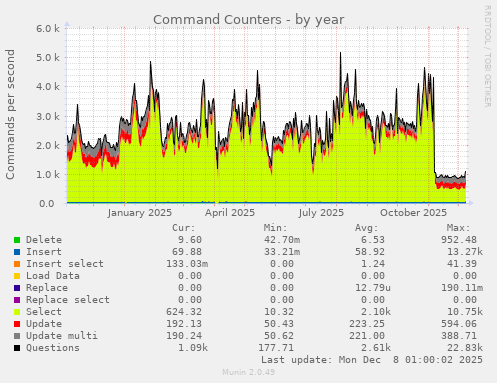This screenshot has width=497, height=383.
Task: Click the 6.0 k y-axis label
Action: [x=48, y=28]
